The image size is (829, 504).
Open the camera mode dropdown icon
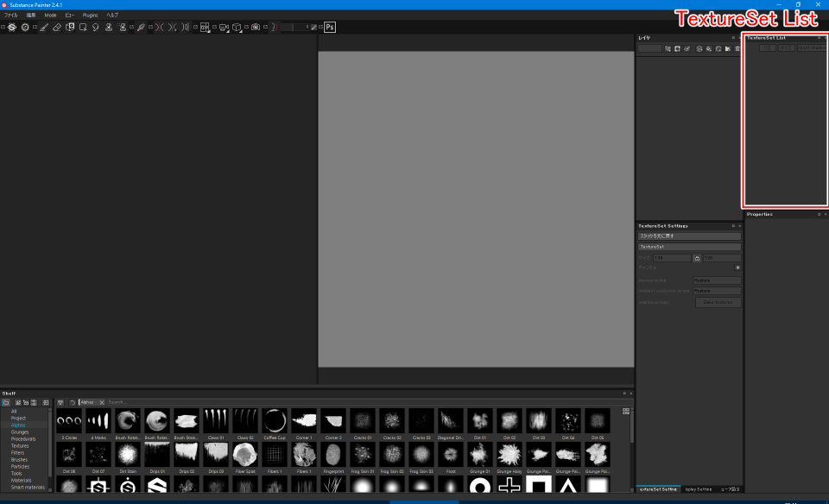pyautogui.click(x=224, y=27)
